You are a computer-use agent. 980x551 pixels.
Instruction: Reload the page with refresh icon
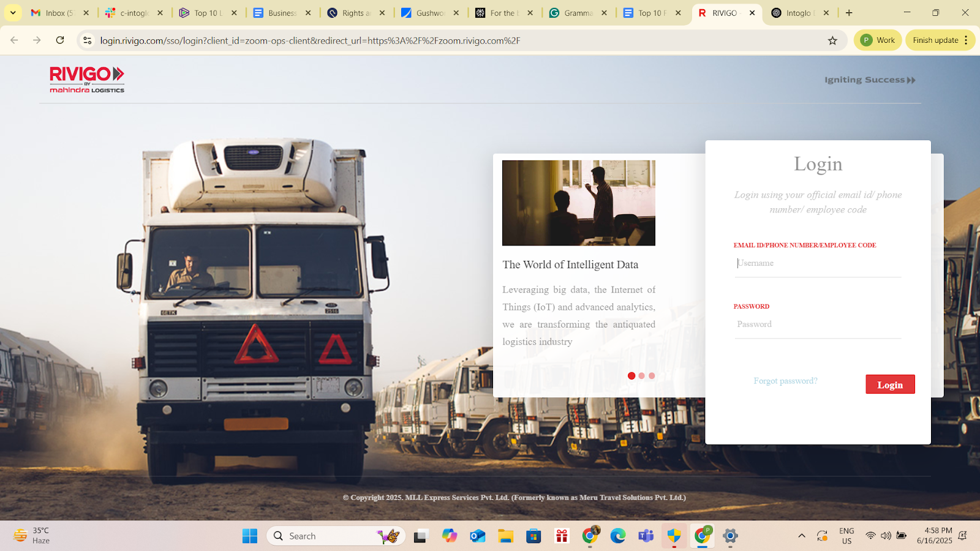point(60,40)
